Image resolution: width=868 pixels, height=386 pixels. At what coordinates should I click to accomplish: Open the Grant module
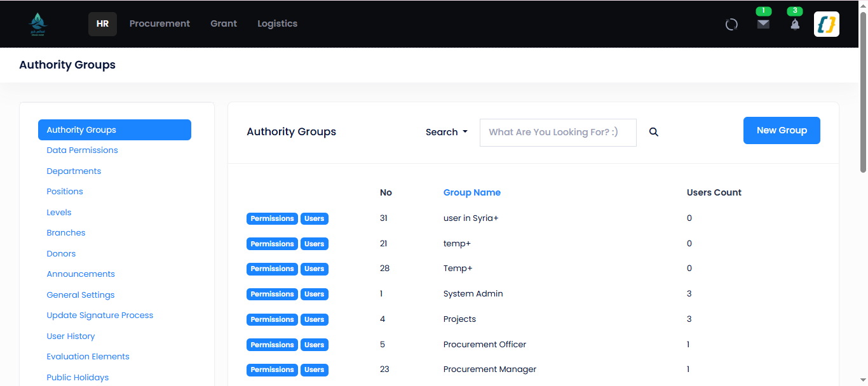(224, 24)
